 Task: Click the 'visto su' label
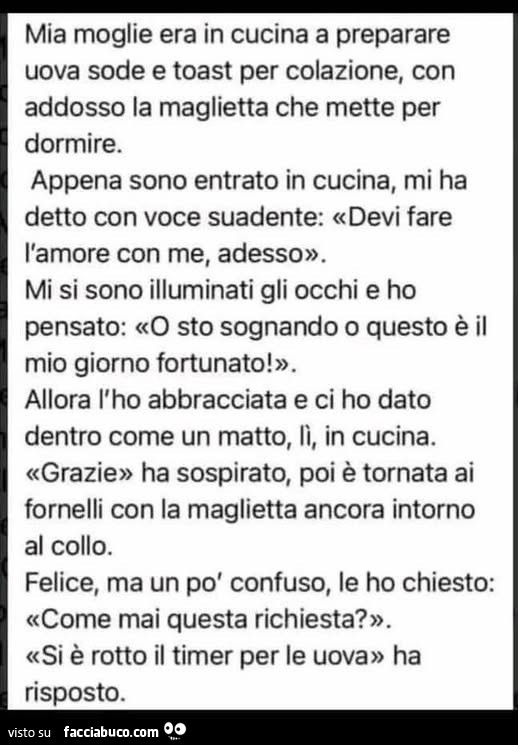[29, 732]
